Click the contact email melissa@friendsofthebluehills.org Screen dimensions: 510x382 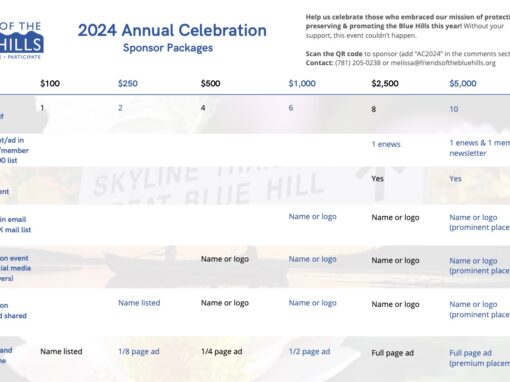(443, 63)
